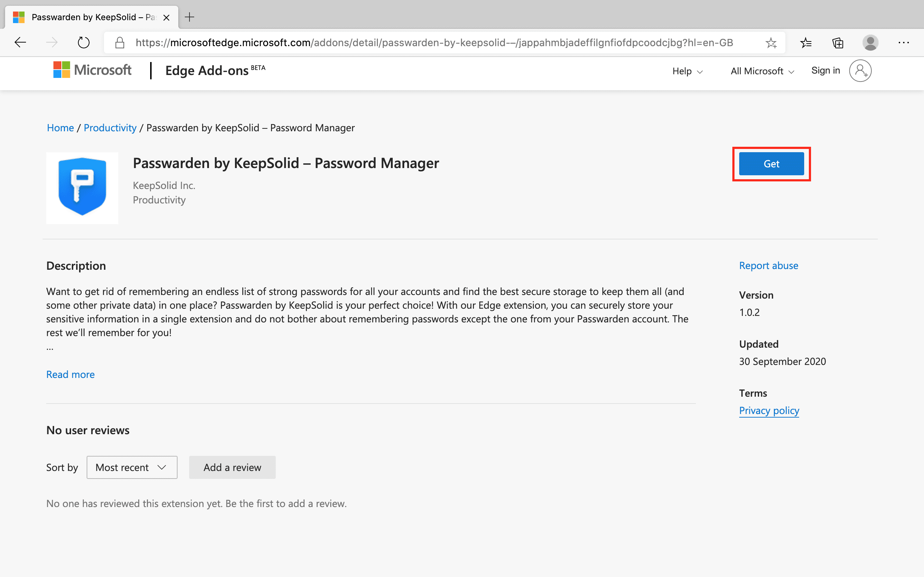Expand description with Read more link
The height and width of the screenshot is (577, 924).
[70, 374]
